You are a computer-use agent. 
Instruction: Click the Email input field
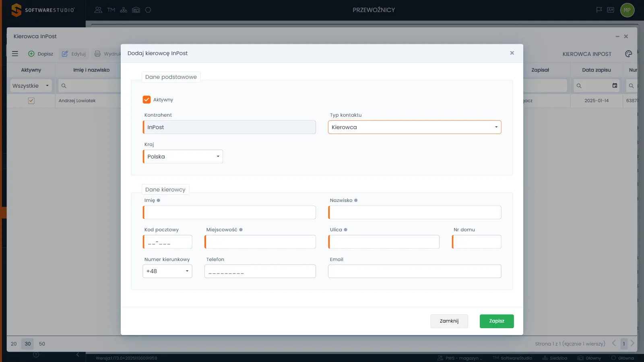coord(415,271)
